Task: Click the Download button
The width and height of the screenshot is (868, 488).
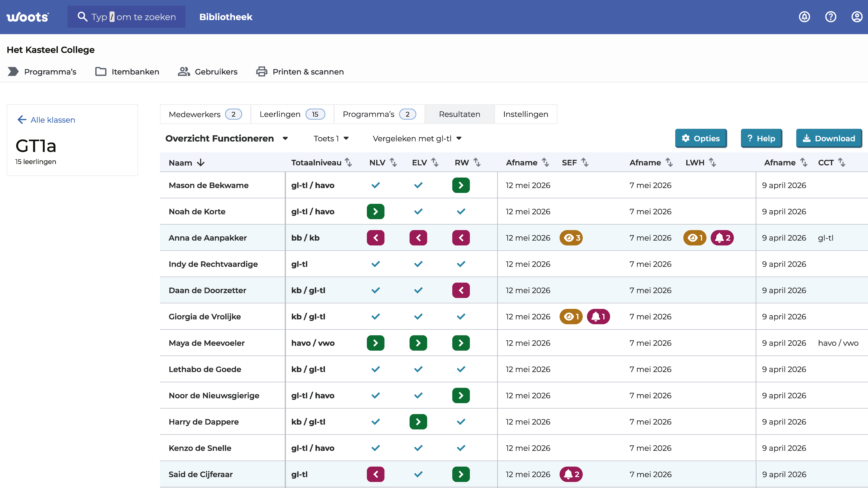Action: tap(829, 138)
